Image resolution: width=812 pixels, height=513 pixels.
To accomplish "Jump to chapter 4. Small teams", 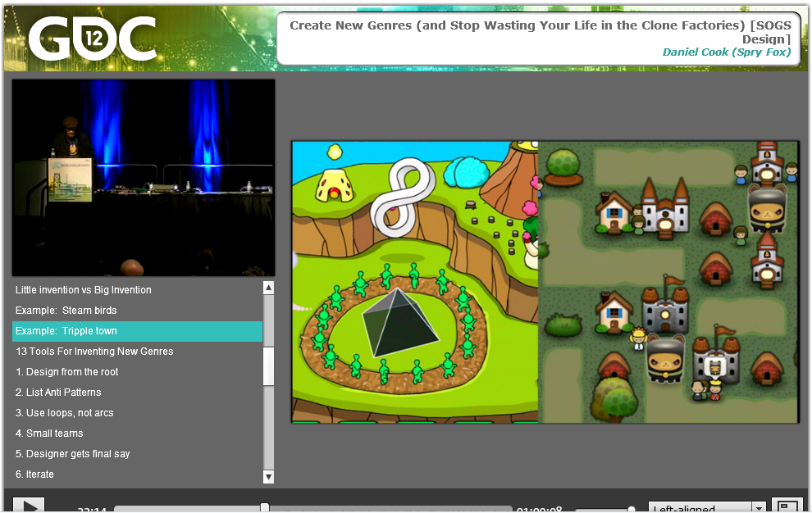I will point(137,434).
